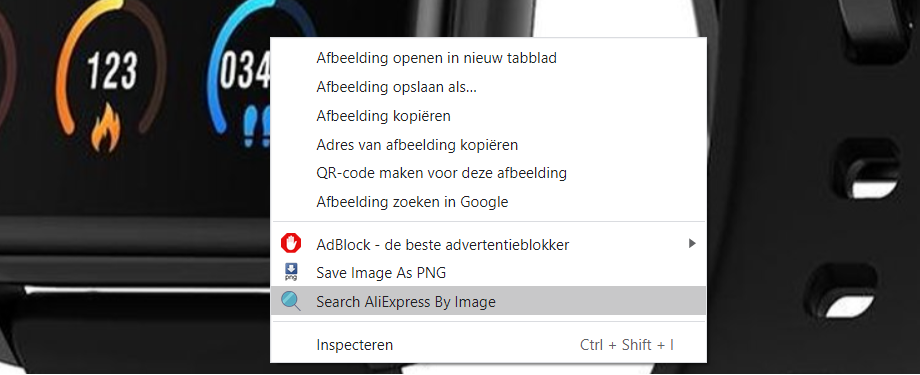The height and width of the screenshot is (375, 920).
Task: Choose Save Image As PNG
Action: [x=488, y=272]
